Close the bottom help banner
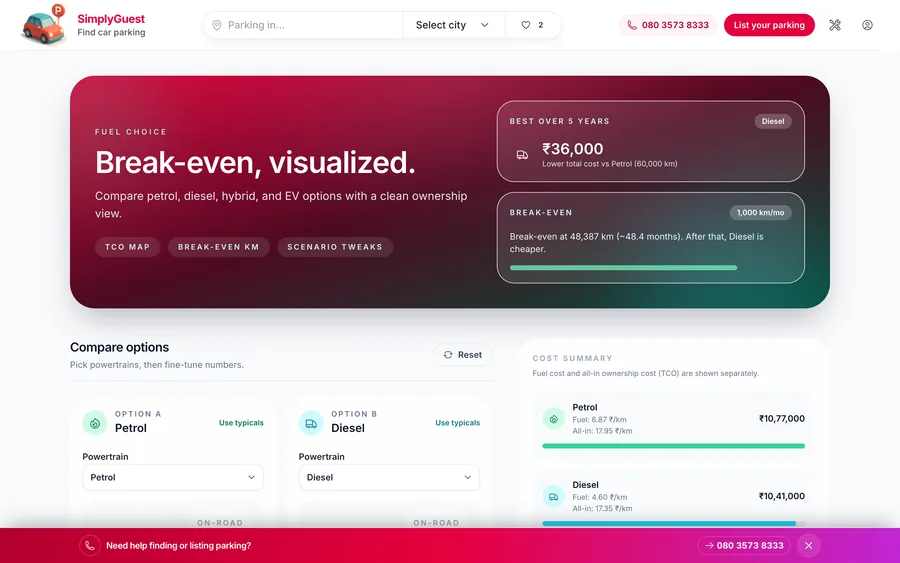The width and height of the screenshot is (900, 563). pos(808,546)
